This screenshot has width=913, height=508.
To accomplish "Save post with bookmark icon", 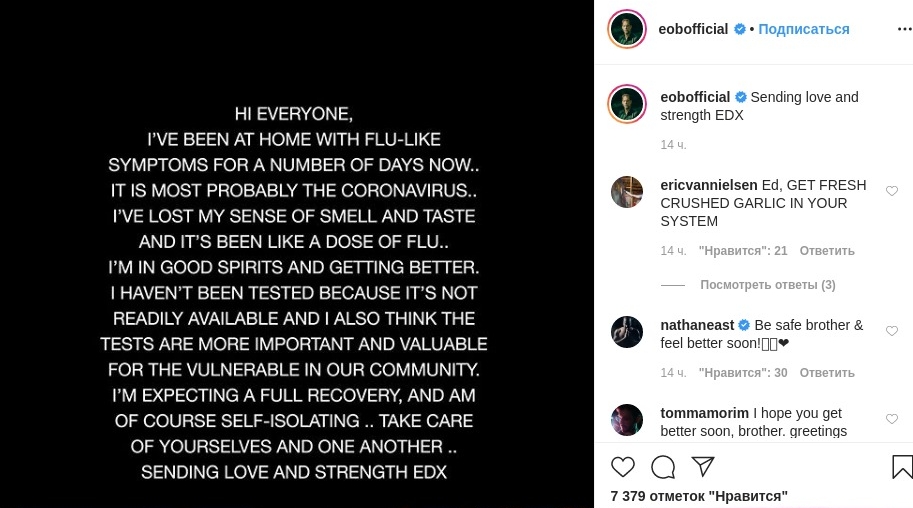I will click(901, 467).
